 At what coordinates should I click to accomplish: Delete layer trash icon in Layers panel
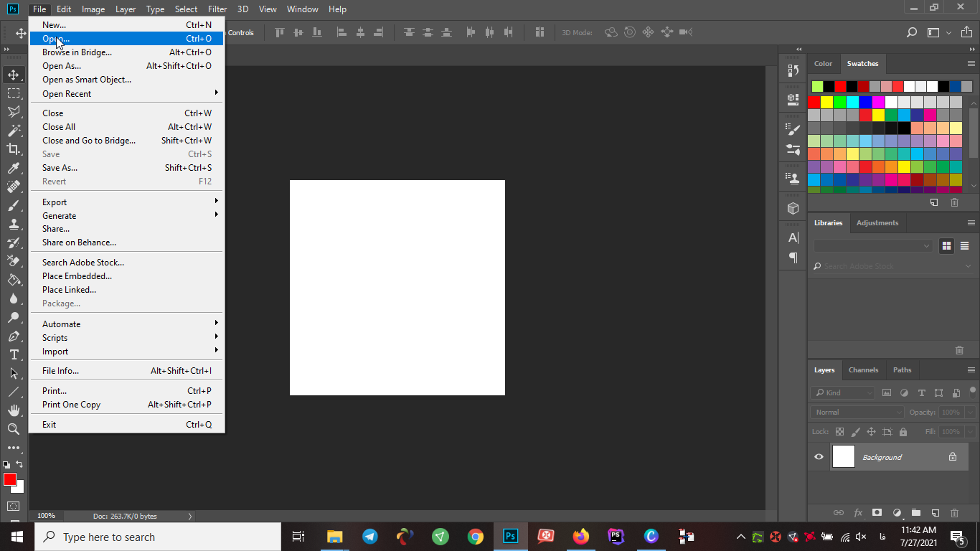pos(954,513)
